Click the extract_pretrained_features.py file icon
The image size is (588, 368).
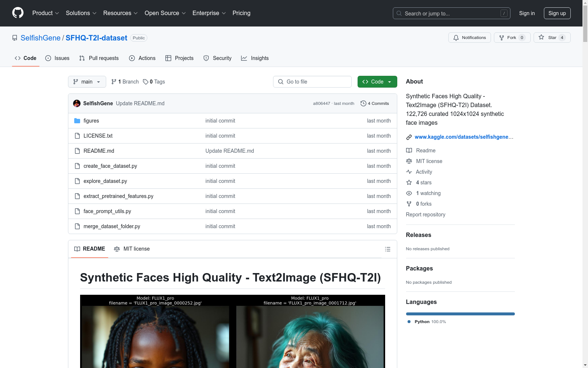(77, 196)
